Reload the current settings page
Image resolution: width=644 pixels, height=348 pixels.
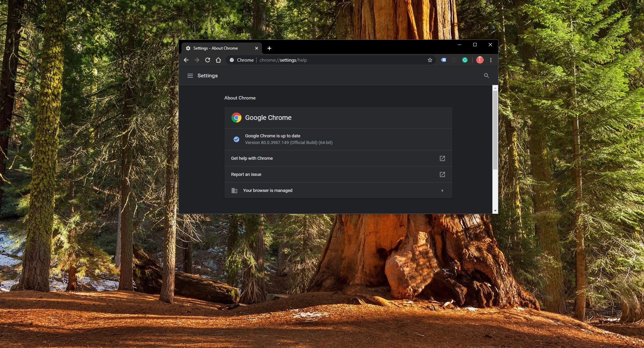208,60
